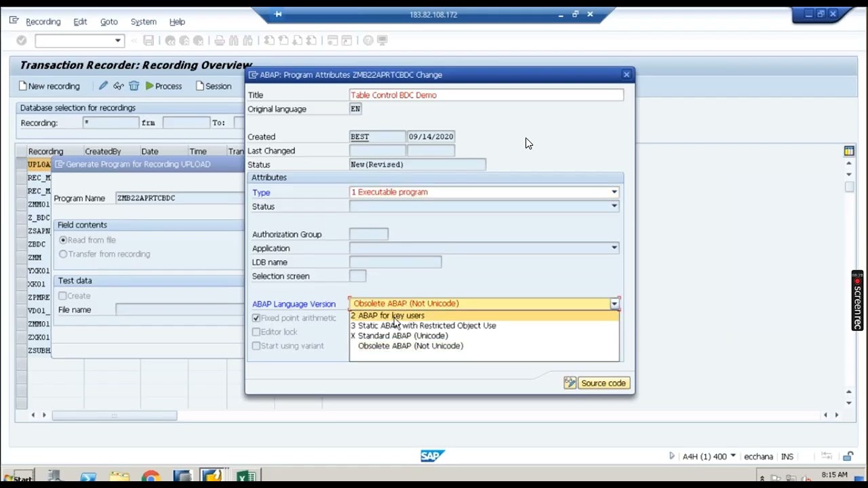Open File Explorer from the taskbar

click(x=119, y=478)
